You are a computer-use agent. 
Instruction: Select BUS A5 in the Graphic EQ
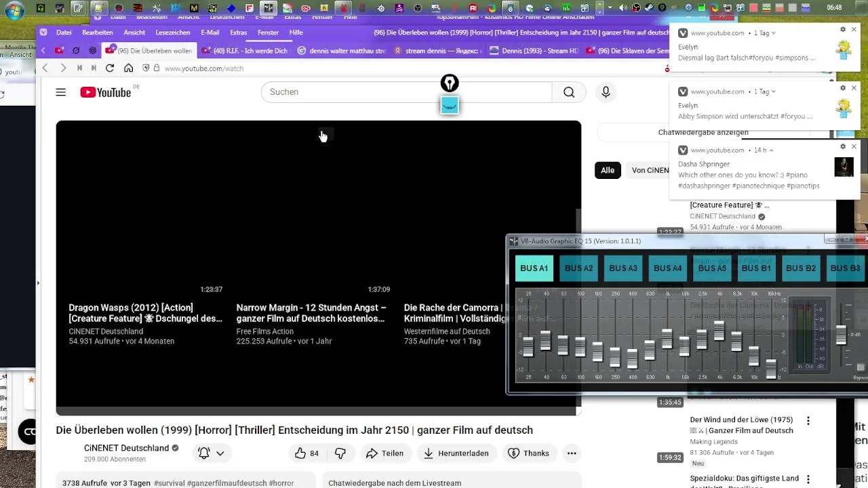coord(712,268)
